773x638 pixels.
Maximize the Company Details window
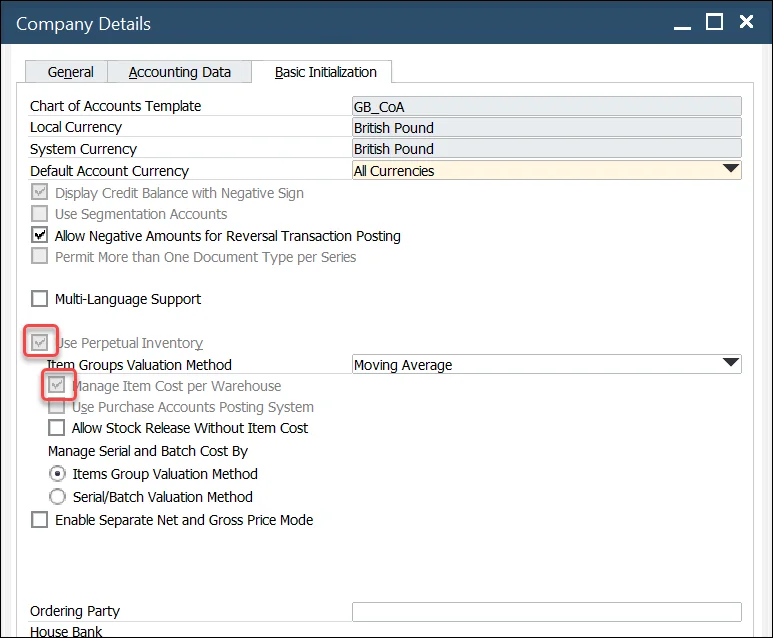(714, 22)
